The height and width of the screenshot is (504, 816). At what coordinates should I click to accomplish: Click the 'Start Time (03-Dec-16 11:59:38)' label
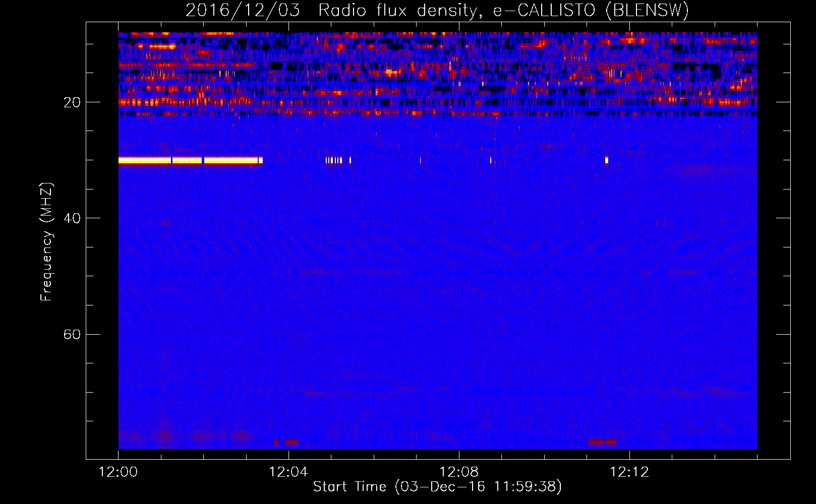pyautogui.click(x=437, y=487)
